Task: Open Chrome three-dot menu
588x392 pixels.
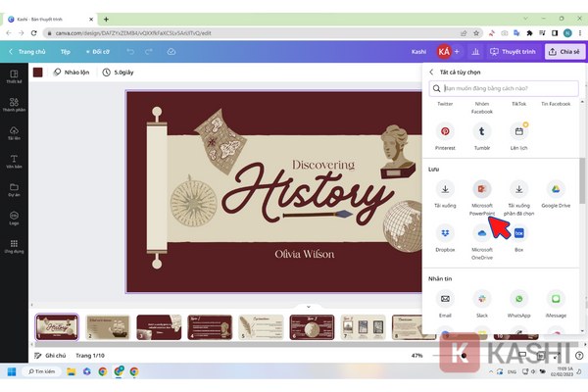Action: tap(580, 33)
